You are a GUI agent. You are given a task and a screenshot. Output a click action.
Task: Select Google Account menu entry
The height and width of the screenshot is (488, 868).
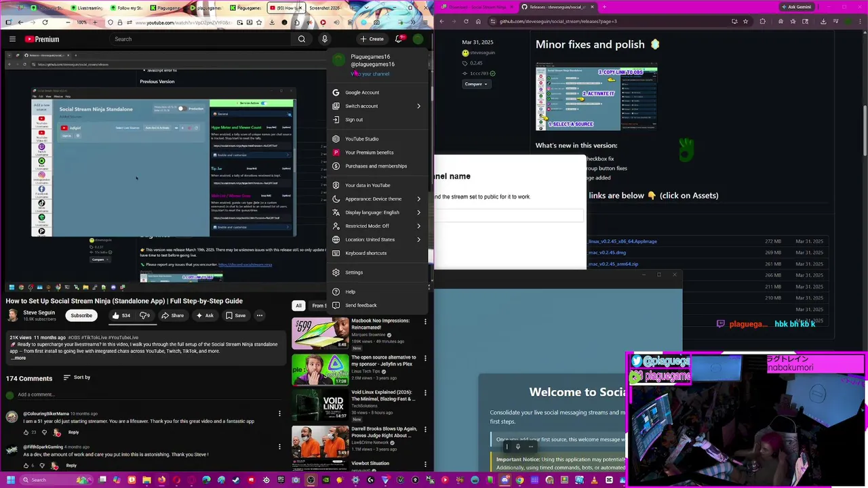click(x=377, y=93)
